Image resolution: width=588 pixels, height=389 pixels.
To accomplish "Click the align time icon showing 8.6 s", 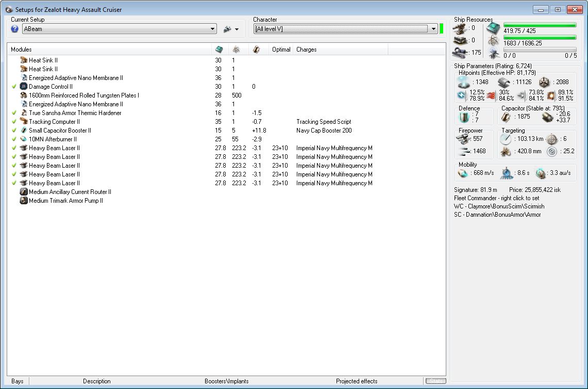I will (507, 173).
